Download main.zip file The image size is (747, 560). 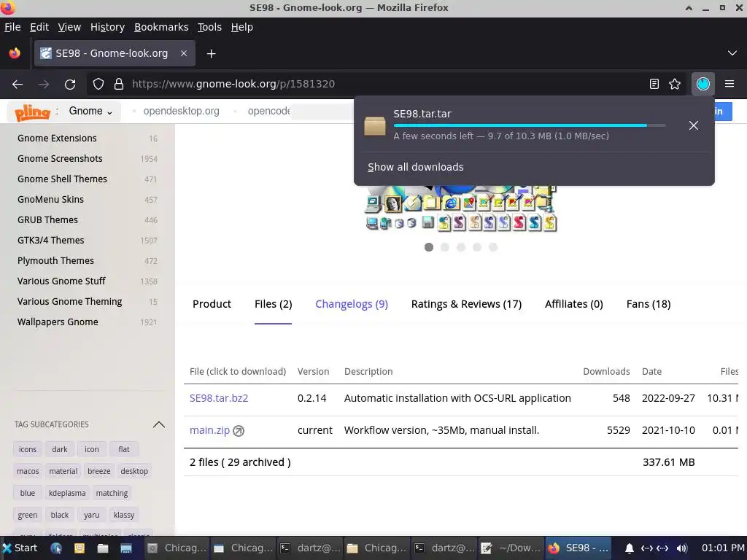(209, 430)
